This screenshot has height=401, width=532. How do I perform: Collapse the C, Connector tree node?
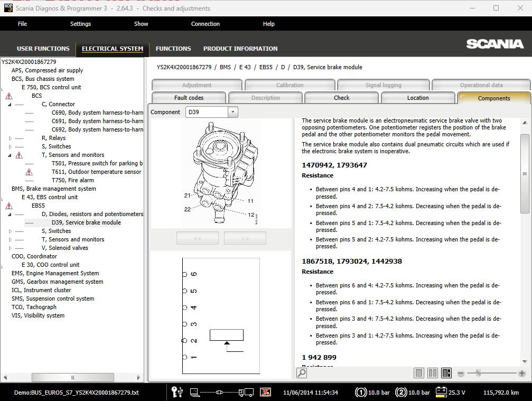pyautogui.click(x=10, y=105)
